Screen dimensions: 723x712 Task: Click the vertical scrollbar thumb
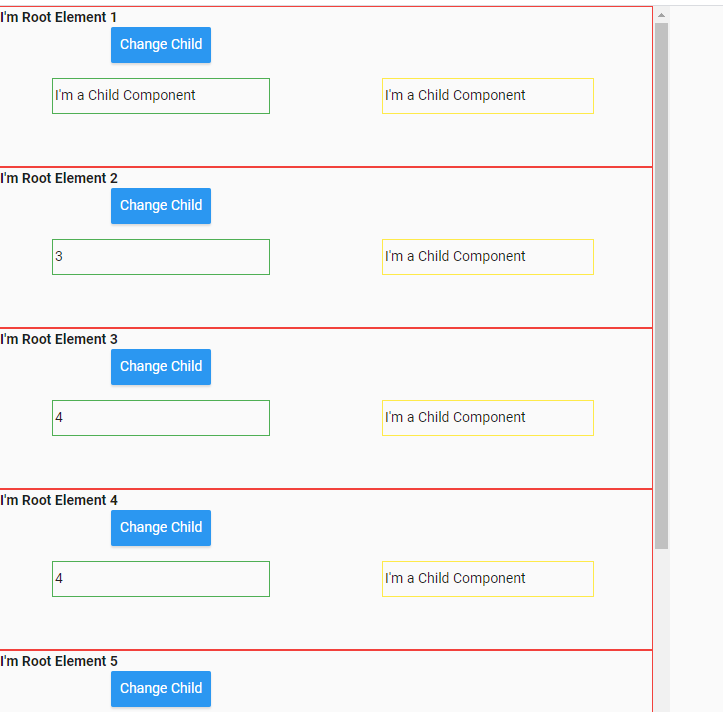coord(661,285)
